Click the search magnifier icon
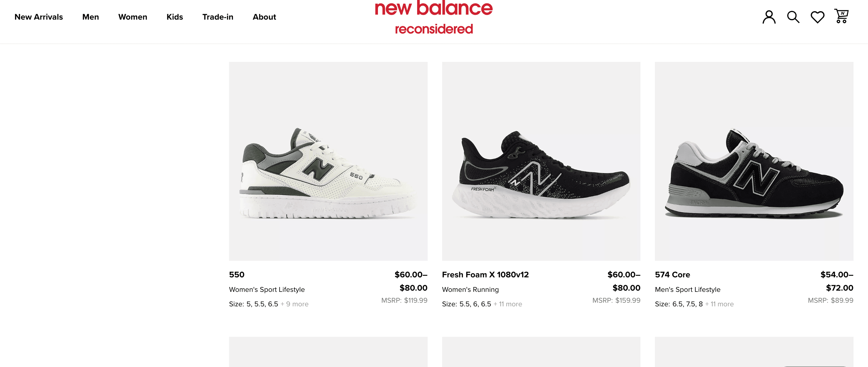This screenshot has width=868, height=367. point(793,17)
